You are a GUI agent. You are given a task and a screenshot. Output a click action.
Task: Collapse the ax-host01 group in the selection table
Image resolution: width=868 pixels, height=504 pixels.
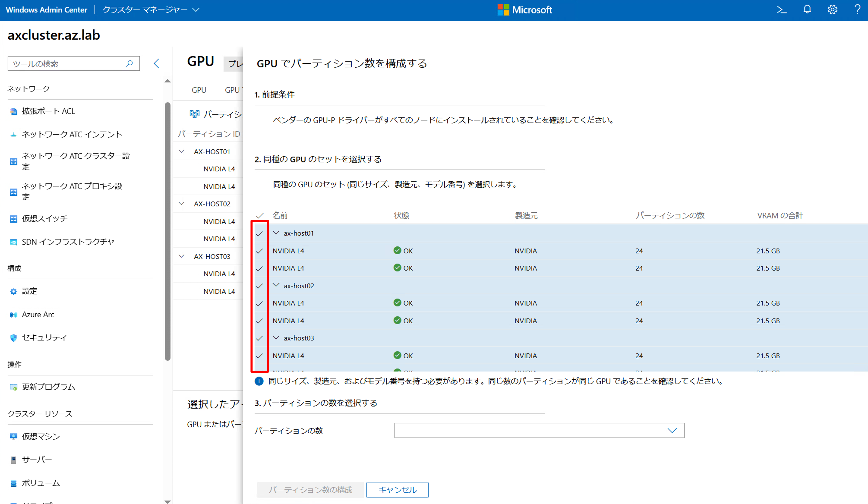click(276, 233)
